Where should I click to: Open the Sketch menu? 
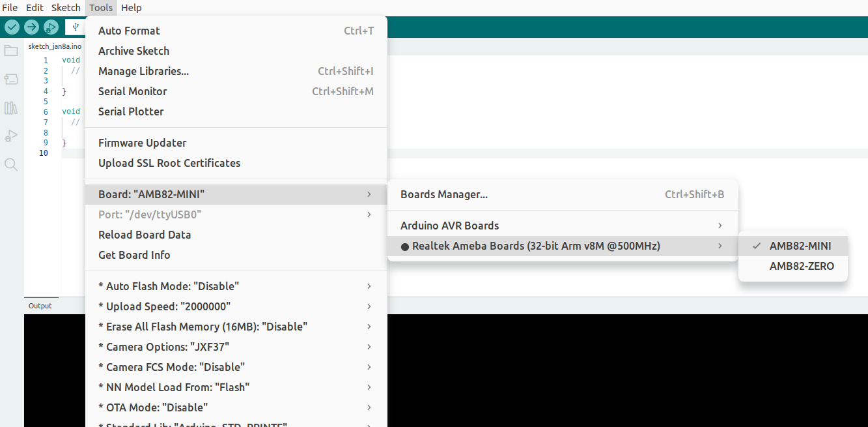click(66, 8)
